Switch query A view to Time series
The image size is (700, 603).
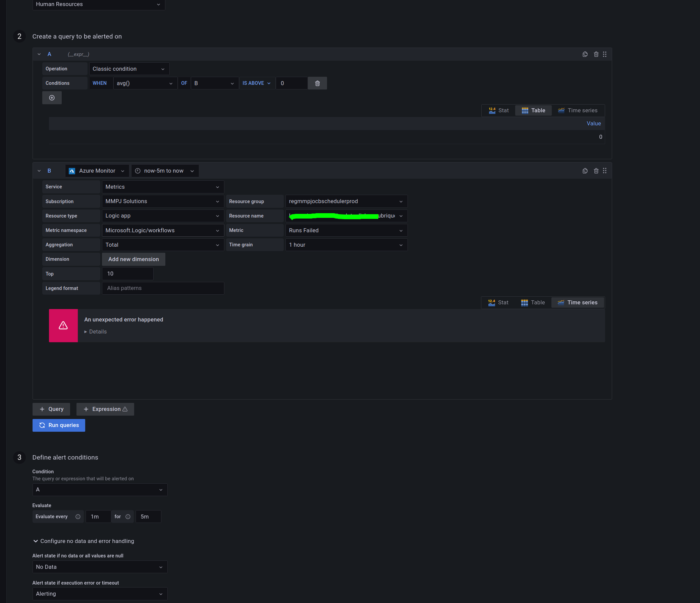coord(578,110)
